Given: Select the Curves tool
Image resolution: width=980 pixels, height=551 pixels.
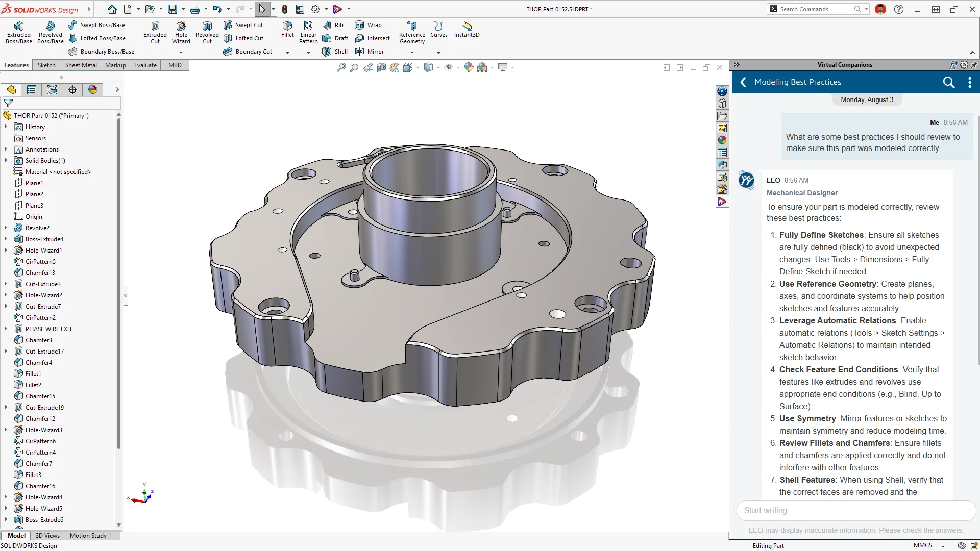Looking at the screenshot, I should pos(438,30).
